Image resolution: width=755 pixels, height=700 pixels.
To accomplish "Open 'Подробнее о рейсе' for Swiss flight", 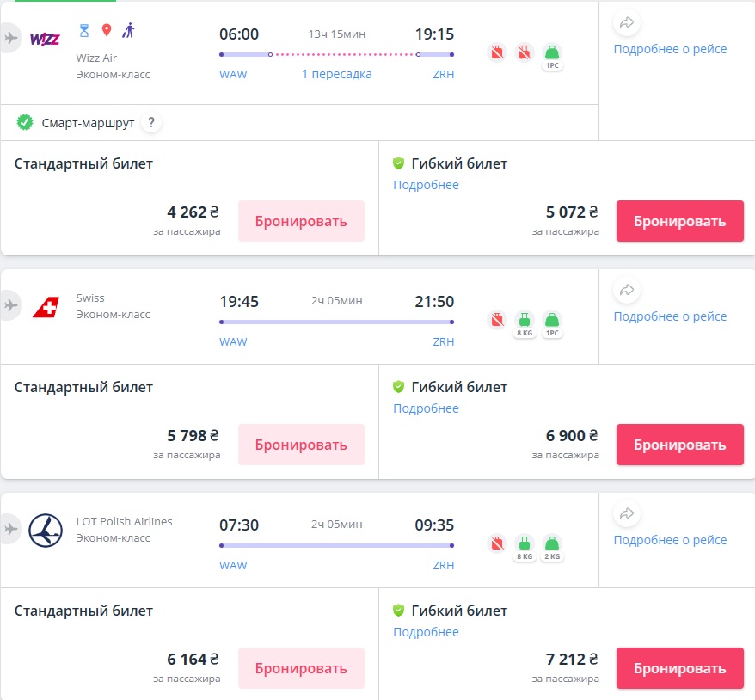I will point(670,316).
